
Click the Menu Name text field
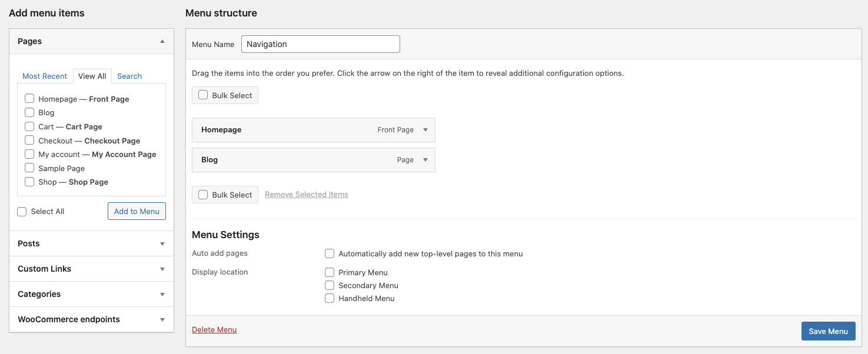(x=320, y=44)
